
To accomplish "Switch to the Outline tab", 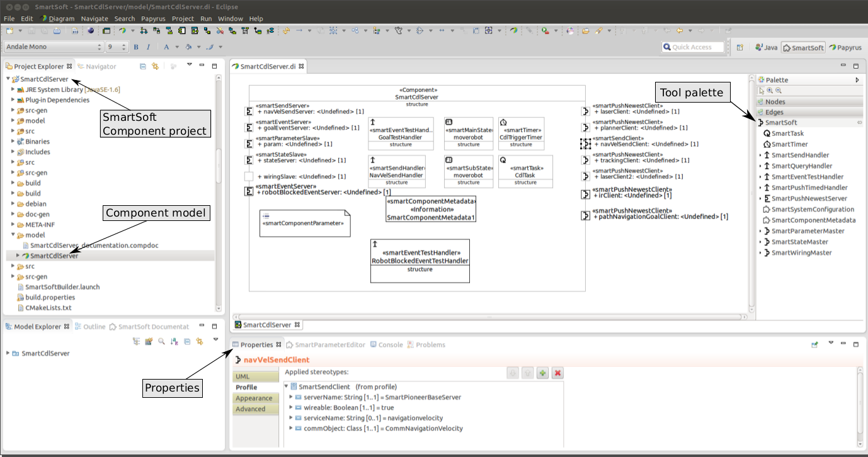I will coord(90,327).
